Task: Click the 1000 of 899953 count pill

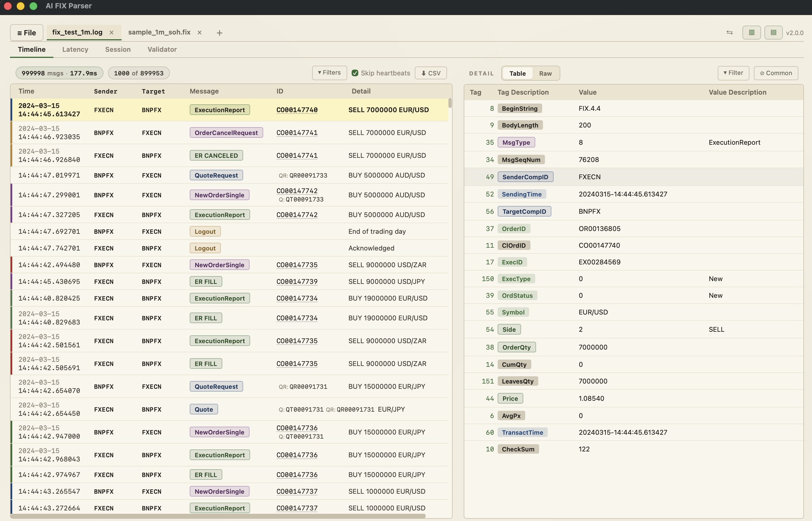Action: [139, 73]
